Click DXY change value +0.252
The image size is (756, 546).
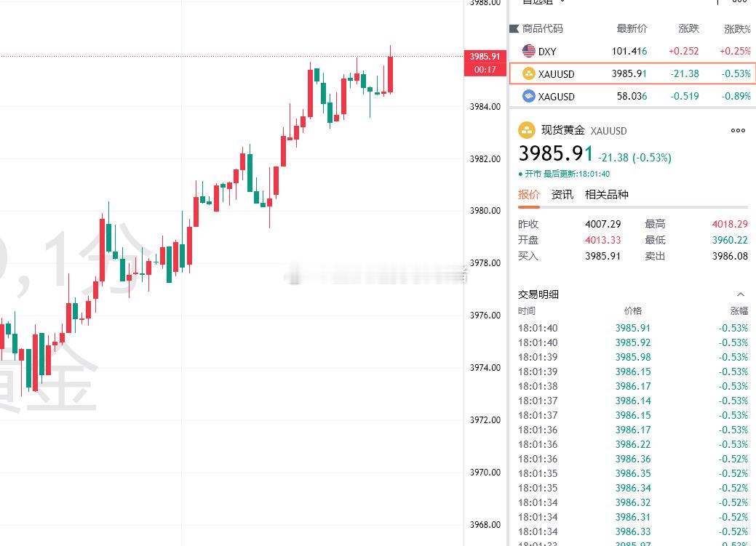pos(683,51)
